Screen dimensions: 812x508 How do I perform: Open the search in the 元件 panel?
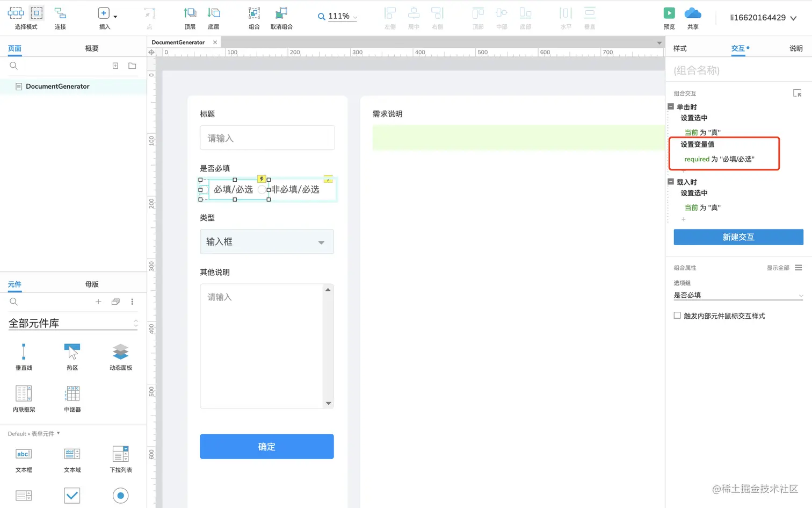14,302
